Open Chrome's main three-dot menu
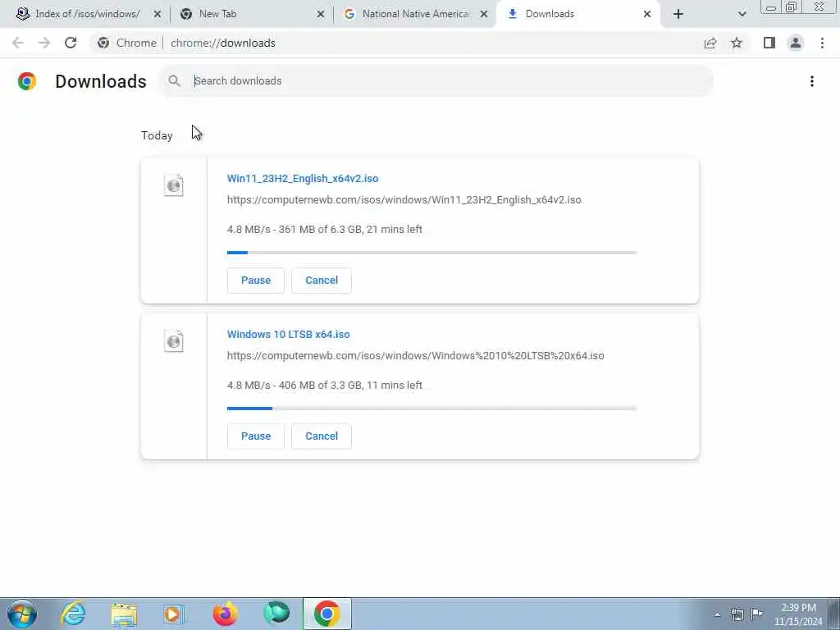The width and height of the screenshot is (840, 630). point(822,43)
